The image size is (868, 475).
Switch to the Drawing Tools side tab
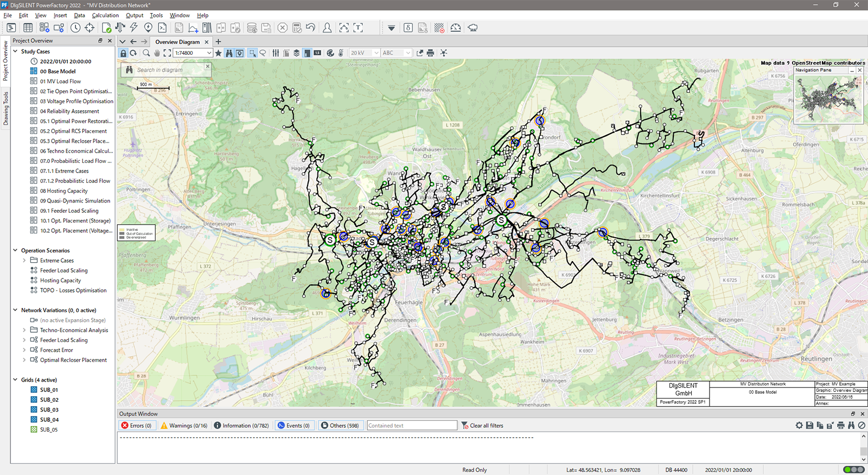6,109
